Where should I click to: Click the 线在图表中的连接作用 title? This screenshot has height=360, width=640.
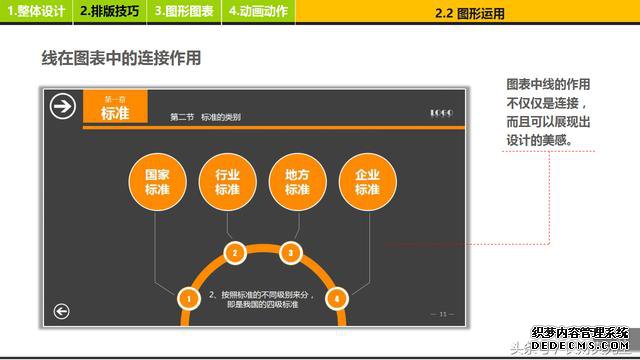point(121,58)
